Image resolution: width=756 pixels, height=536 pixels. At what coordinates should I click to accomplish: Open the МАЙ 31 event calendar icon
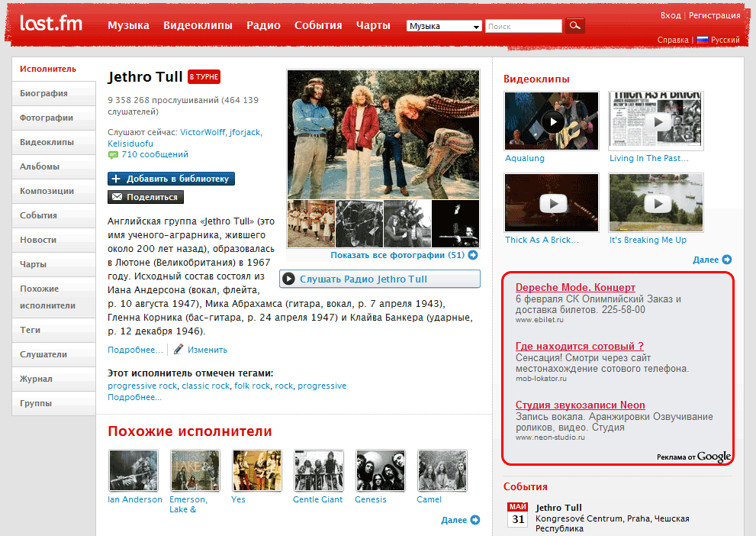click(x=518, y=515)
